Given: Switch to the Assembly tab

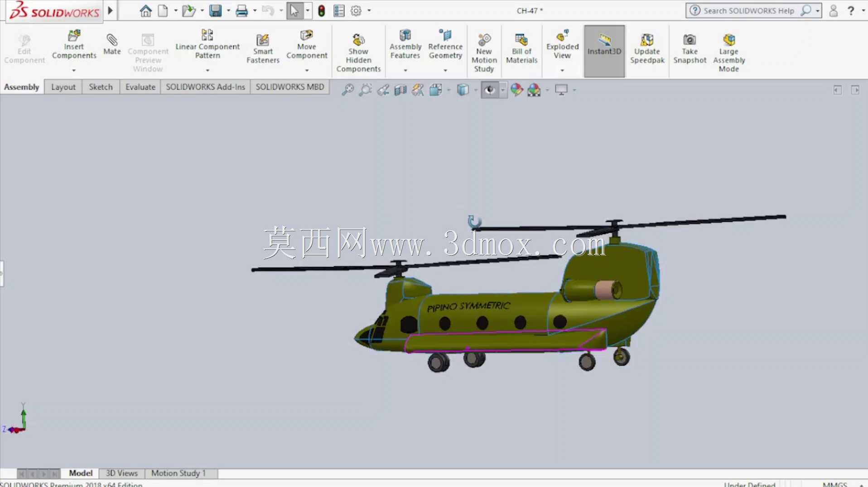Looking at the screenshot, I should point(22,87).
